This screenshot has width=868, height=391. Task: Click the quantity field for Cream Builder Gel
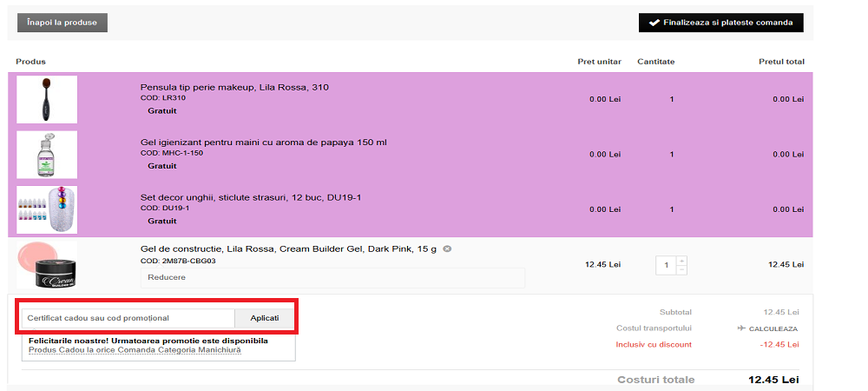(665, 265)
